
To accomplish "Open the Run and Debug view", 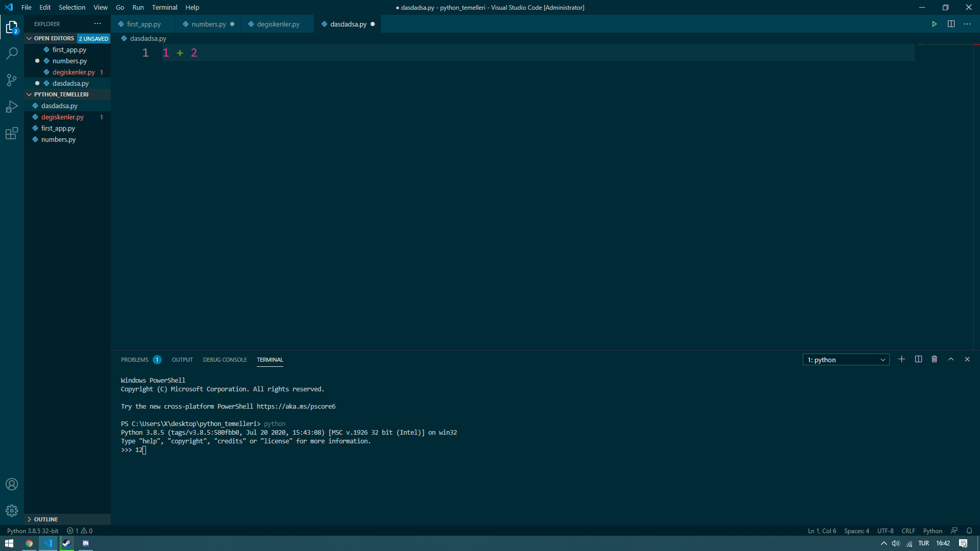I will 12,107.
